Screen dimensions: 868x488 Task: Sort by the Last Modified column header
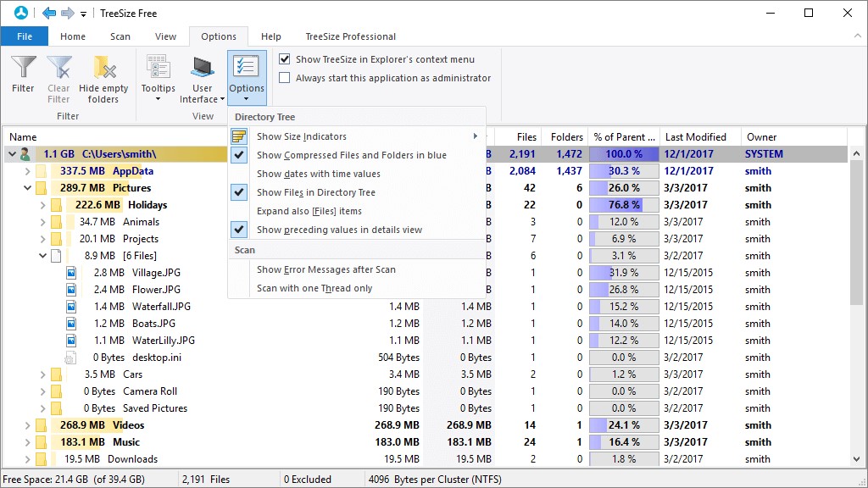click(x=695, y=136)
